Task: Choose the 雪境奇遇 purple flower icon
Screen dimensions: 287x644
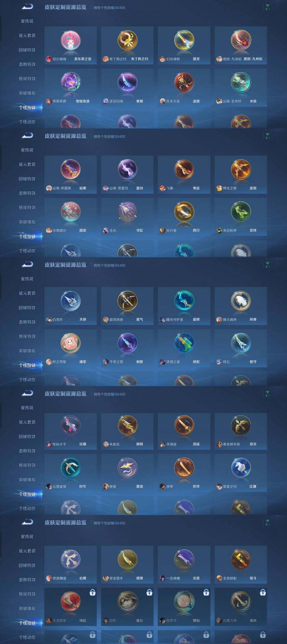Action: click(x=71, y=82)
